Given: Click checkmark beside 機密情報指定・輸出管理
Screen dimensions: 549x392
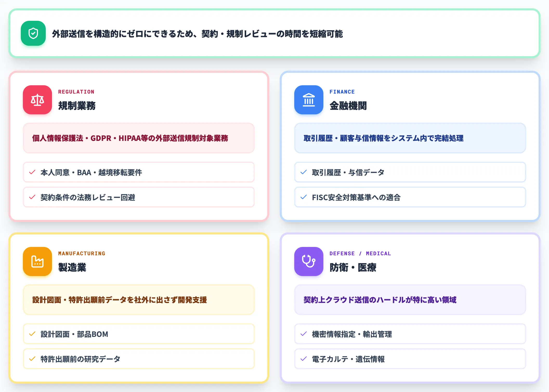Looking at the screenshot, I should (304, 334).
